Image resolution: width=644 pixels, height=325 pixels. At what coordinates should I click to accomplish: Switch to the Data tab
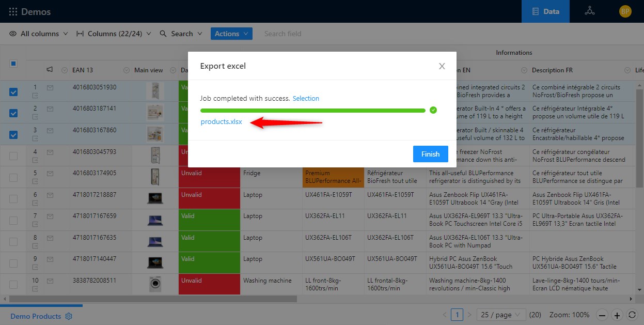(x=545, y=11)
